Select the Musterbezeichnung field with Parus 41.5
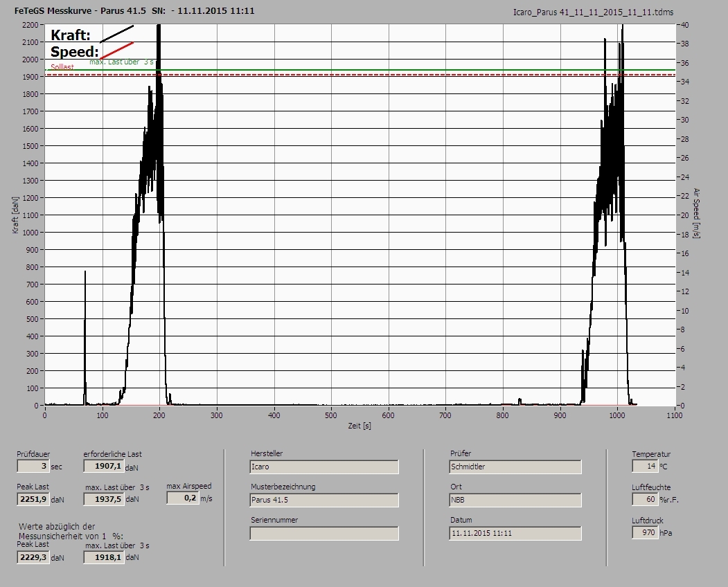This screenshot has width=728, height=587. (324, 500)
